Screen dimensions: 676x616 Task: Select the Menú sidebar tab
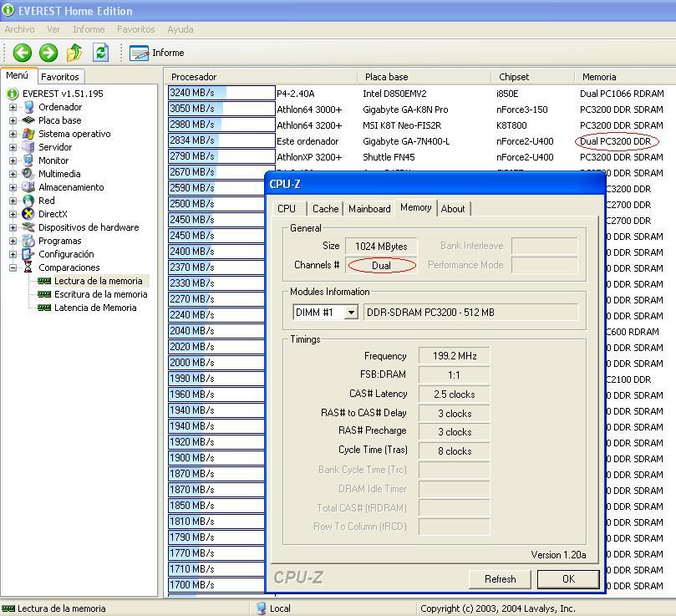coord(18,75)
